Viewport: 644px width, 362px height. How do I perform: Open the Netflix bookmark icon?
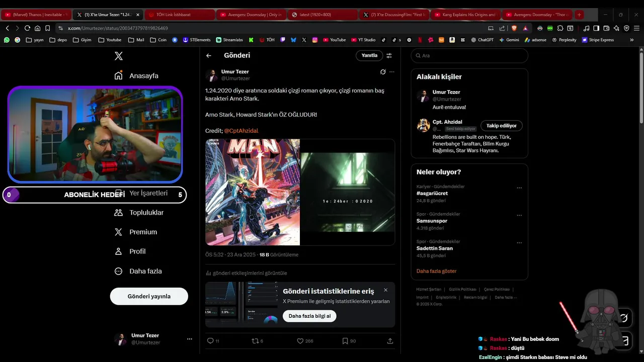click(419, 40)
